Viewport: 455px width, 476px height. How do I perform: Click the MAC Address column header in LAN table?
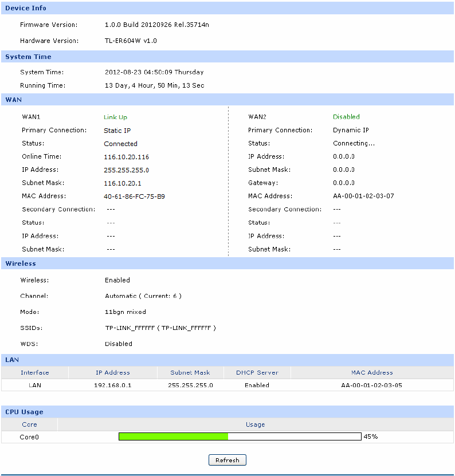tap(372, 372)
